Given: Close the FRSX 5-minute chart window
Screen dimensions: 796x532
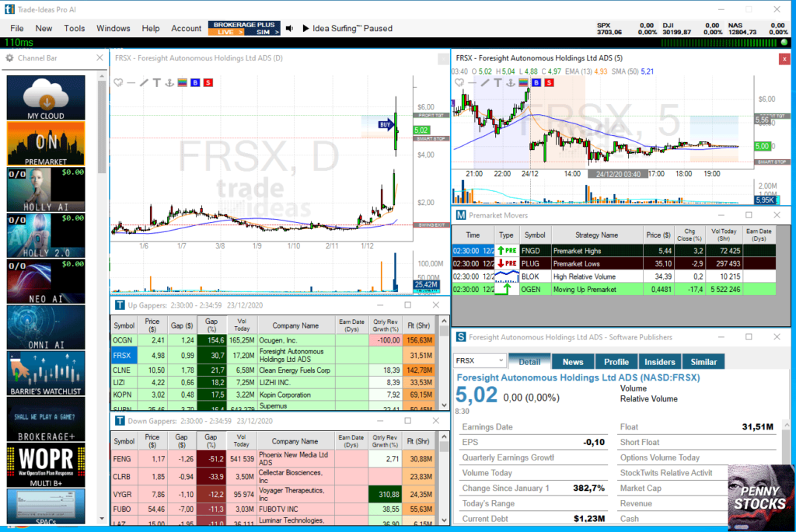Looking at the screenshot, I should tap(784, 59).
